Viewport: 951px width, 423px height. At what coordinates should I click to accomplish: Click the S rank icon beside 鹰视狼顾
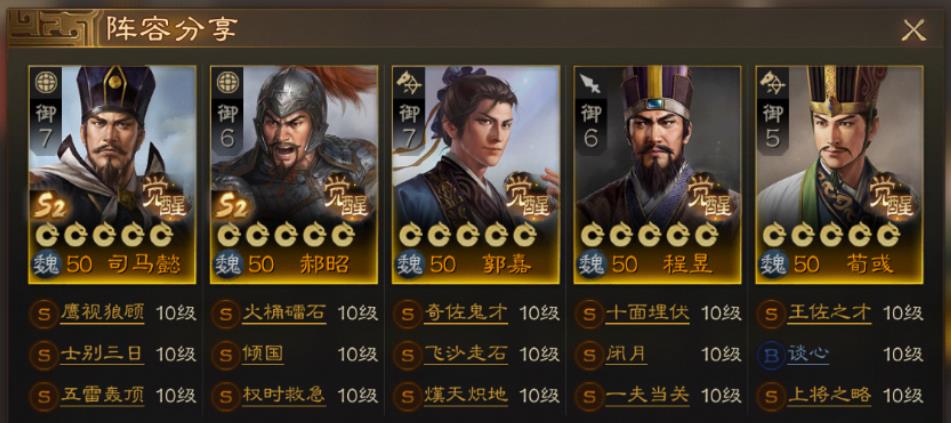pos(43,314)
